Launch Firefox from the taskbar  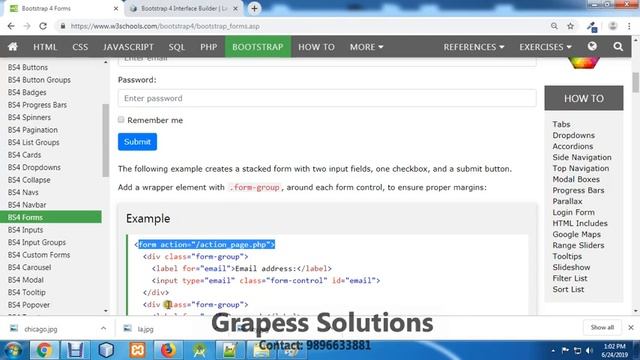click(x=168, y=350)
